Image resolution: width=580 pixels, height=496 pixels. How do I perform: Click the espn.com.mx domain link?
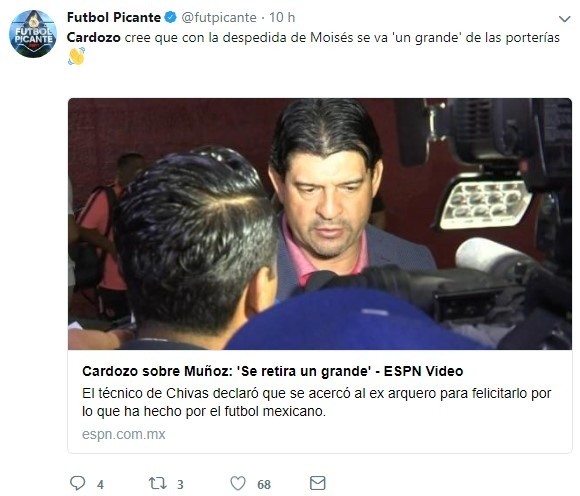click(x=124, y=434)
